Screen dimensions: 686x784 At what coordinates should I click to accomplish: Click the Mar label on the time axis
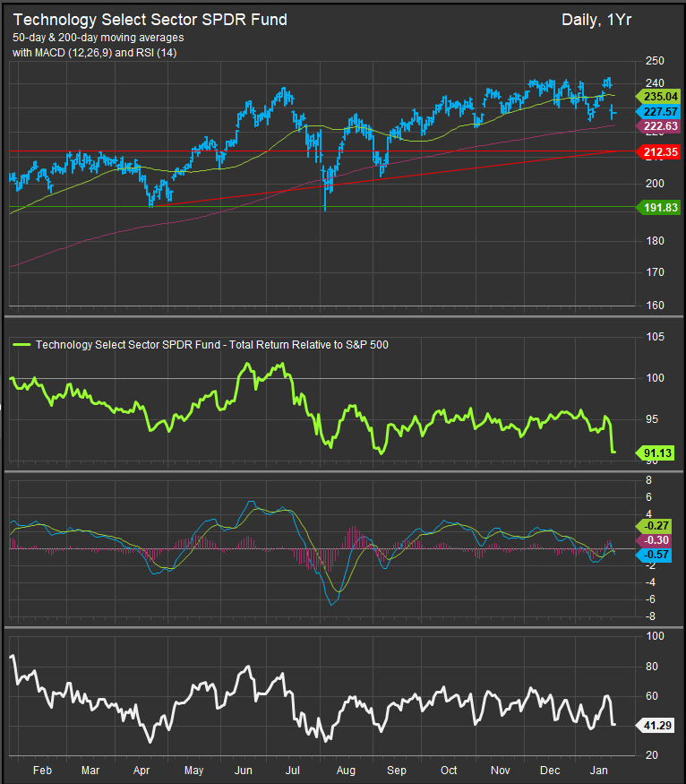point(90,770)
